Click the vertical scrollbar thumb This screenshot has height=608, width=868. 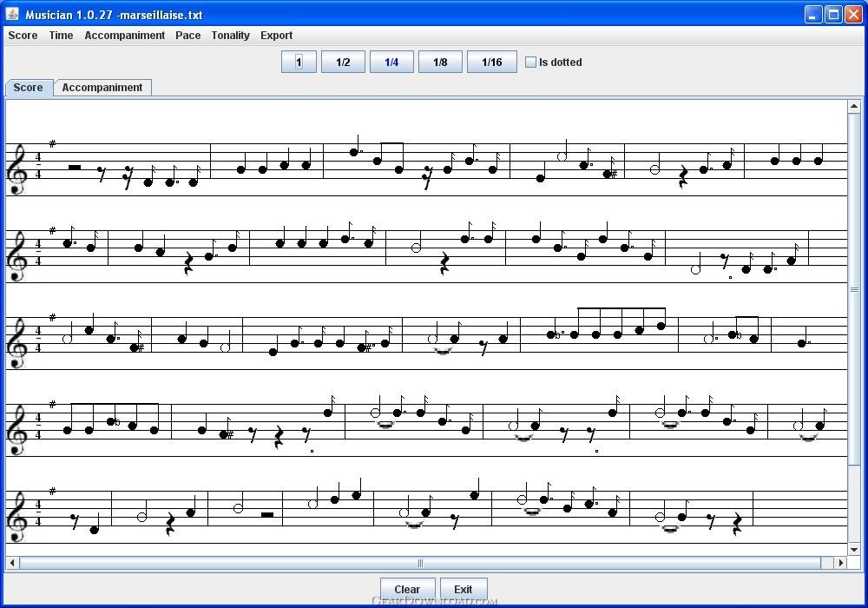(x=853, y=289)
